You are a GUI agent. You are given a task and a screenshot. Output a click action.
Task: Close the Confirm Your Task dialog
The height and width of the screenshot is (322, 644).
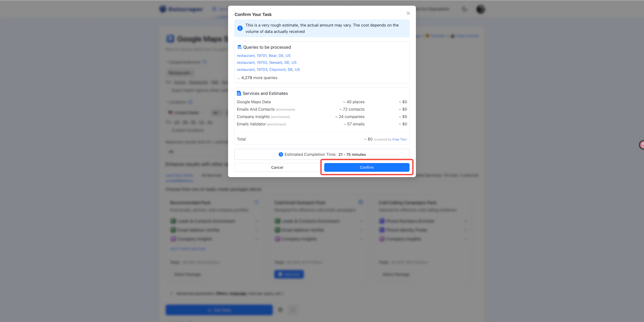click(x=408, y=13)
